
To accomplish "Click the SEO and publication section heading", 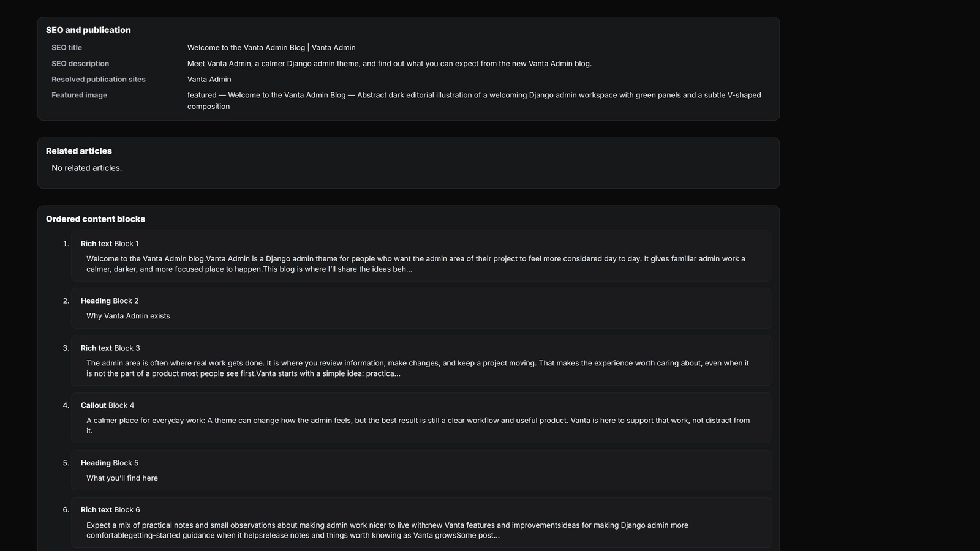I will tap(88, 30).
